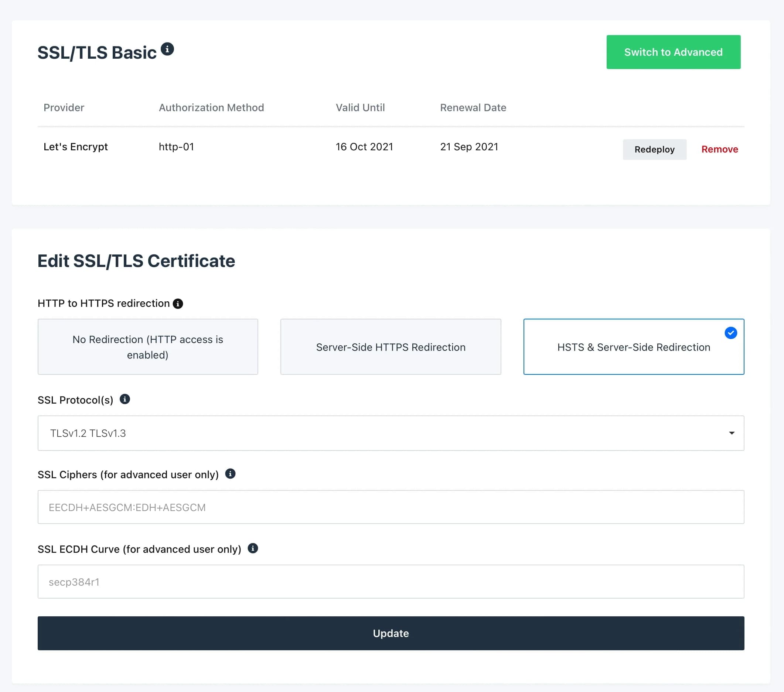This screenshot has height=692, width=784.
Task: Switch to Advanced SSL/TLS mode
Action: (673, 52)
